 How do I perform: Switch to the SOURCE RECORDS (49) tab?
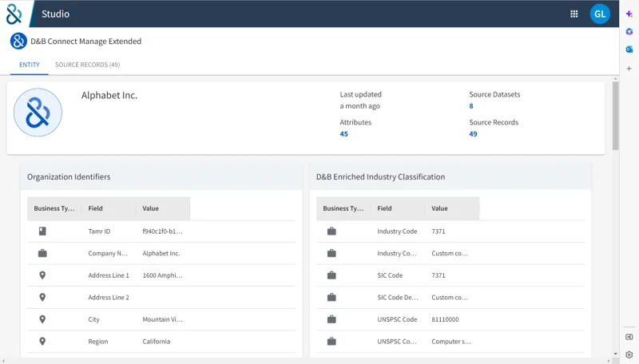pos(88,65)
